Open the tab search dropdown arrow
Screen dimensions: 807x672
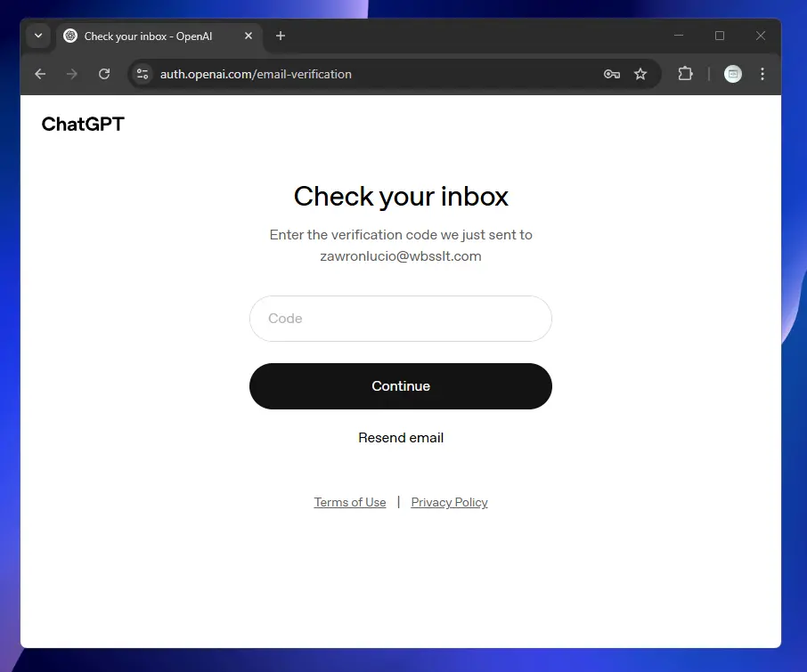38,36
